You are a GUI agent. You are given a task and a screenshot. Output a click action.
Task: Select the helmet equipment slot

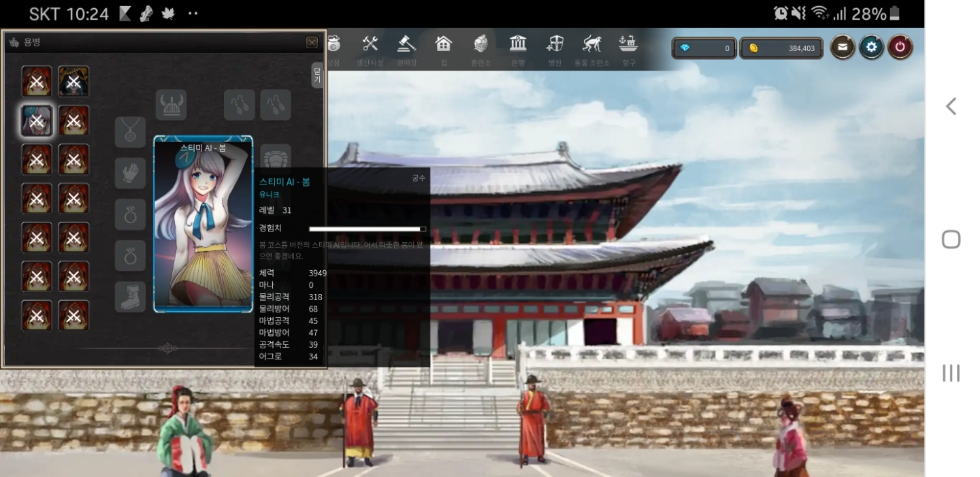tap(171, 105)
